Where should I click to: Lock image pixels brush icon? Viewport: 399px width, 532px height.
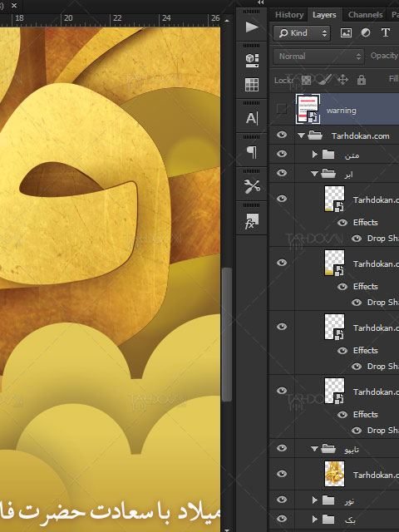click(324, 80)
